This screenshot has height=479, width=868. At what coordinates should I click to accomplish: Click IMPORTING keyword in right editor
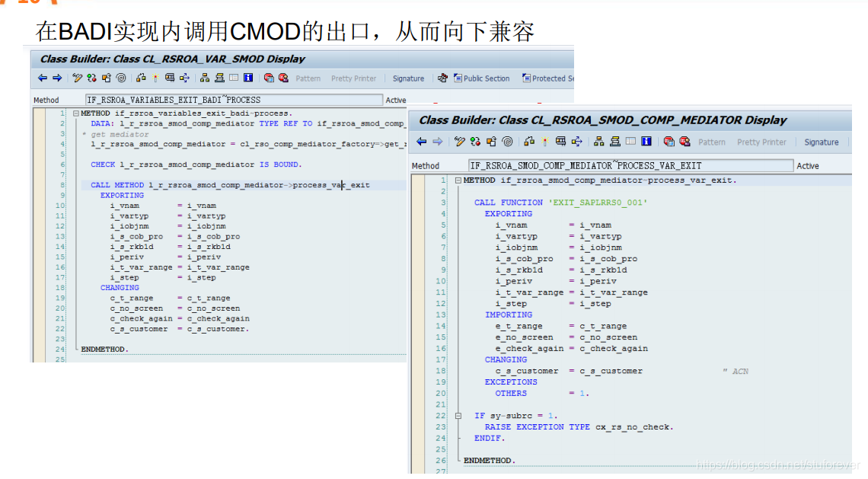pyautogui.click(x=508, y=315)
